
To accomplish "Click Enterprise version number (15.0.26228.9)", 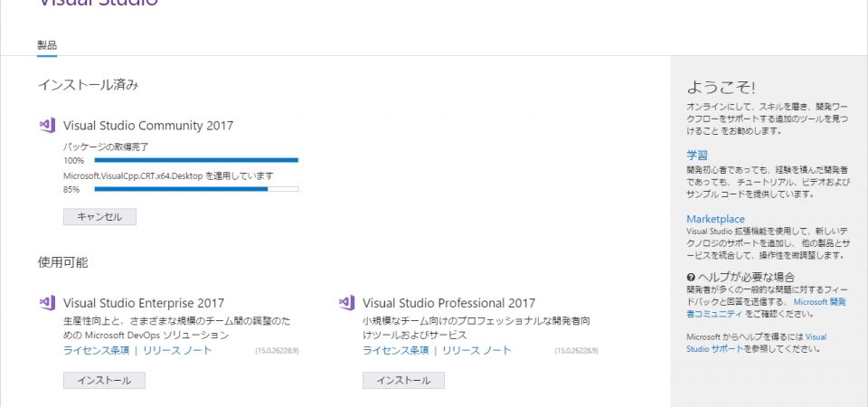I will (x=277, y=351).
